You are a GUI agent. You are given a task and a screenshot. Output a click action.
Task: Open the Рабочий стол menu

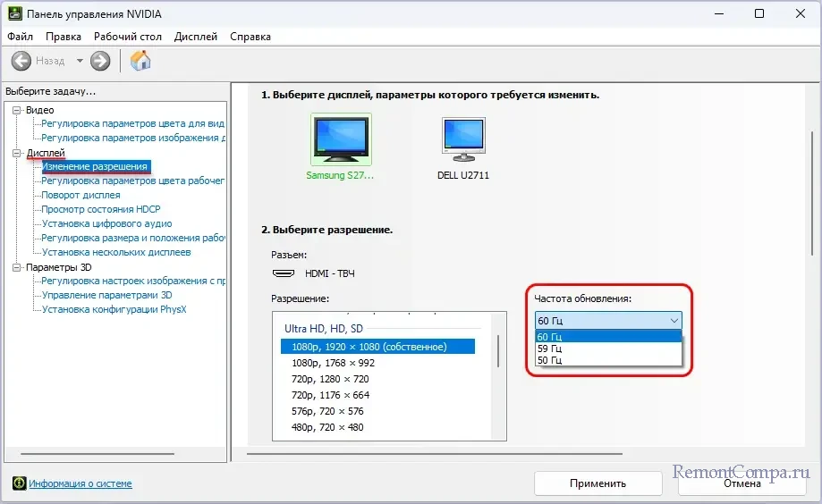128,37
